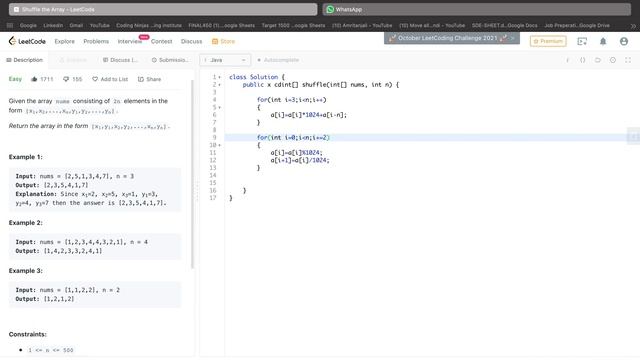Click the Example 3 output line

click(x=45, y=299)
